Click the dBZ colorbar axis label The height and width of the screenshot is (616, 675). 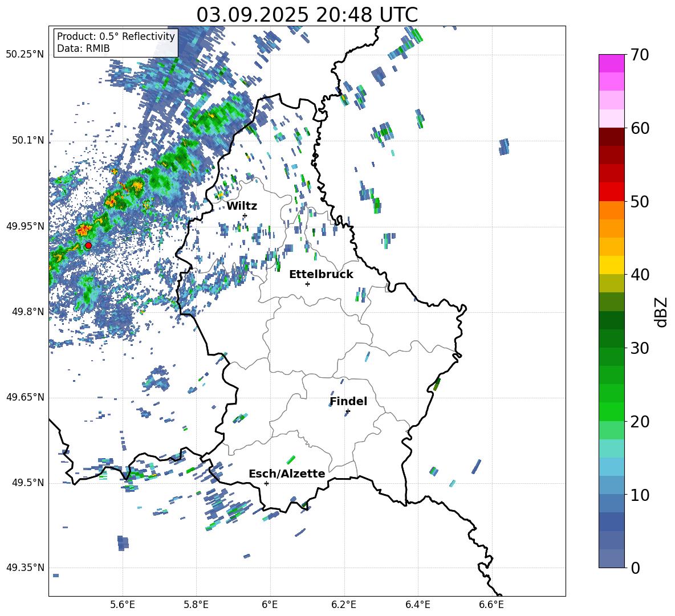coord(662,312)
